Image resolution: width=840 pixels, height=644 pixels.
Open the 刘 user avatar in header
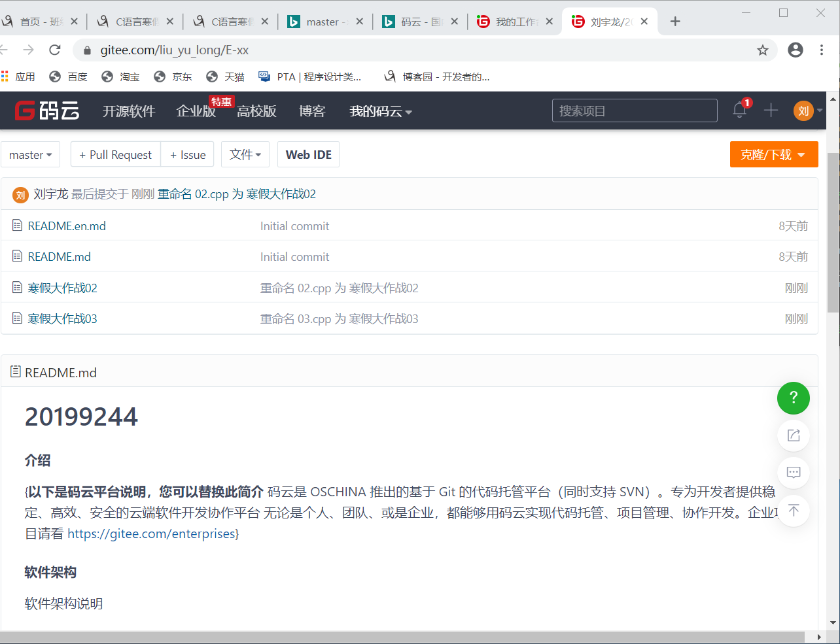click(x=803, y=110)
